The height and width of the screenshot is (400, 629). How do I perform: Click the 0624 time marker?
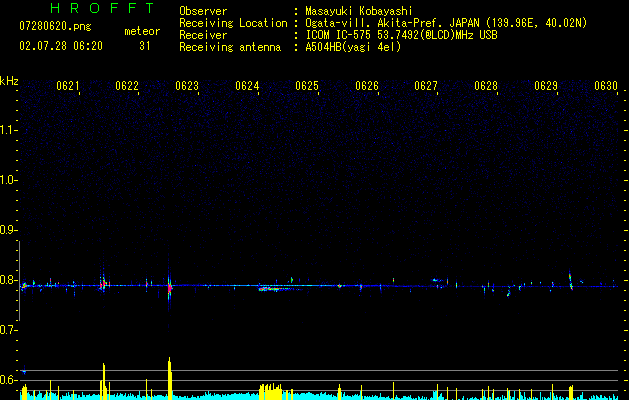[x=247, y=85]
